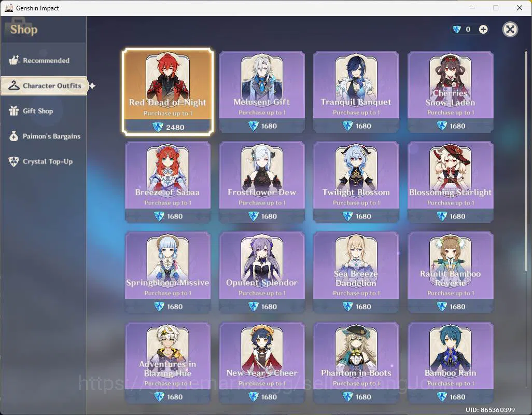
Task: Click the 1680 price under Breeze of Sabaa
Action: tap(175, 216)
